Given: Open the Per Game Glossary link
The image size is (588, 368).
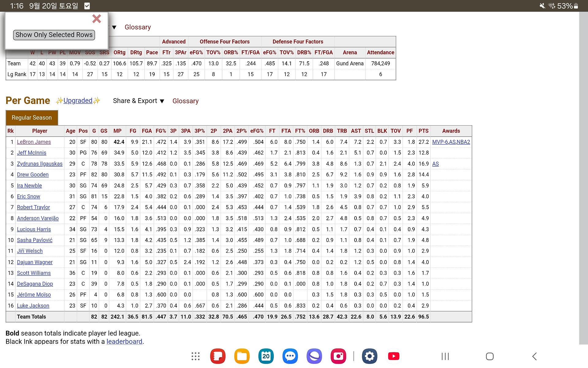Looking at the screenshot, I should [185, 101].
